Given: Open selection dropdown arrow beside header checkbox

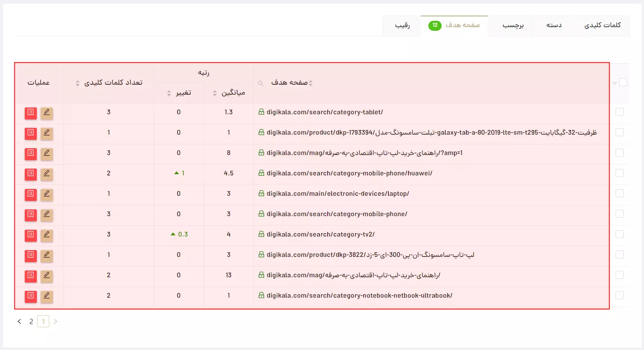Looking at the screenshot, I should 614,83.
